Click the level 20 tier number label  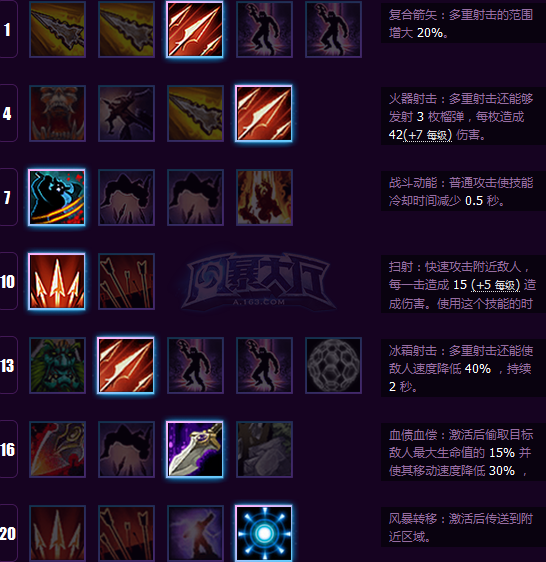[x=8, y=533]
